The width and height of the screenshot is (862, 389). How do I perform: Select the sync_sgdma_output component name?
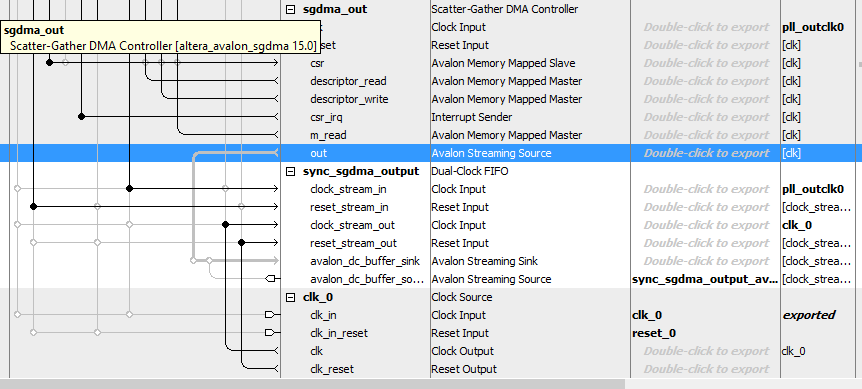pyautogui.click(x=361, y=171)
